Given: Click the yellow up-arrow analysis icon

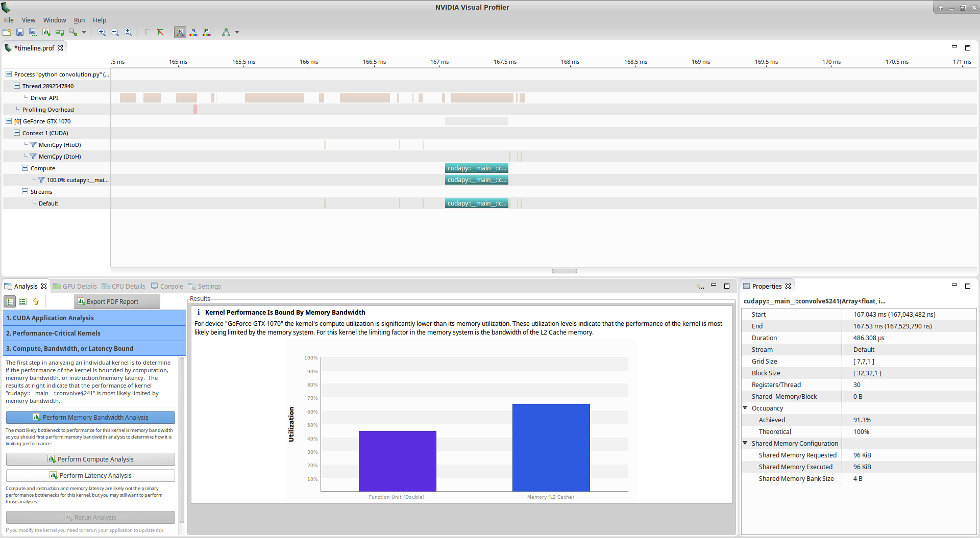Looking at the screenshot, I should click(x=36, y=301).
